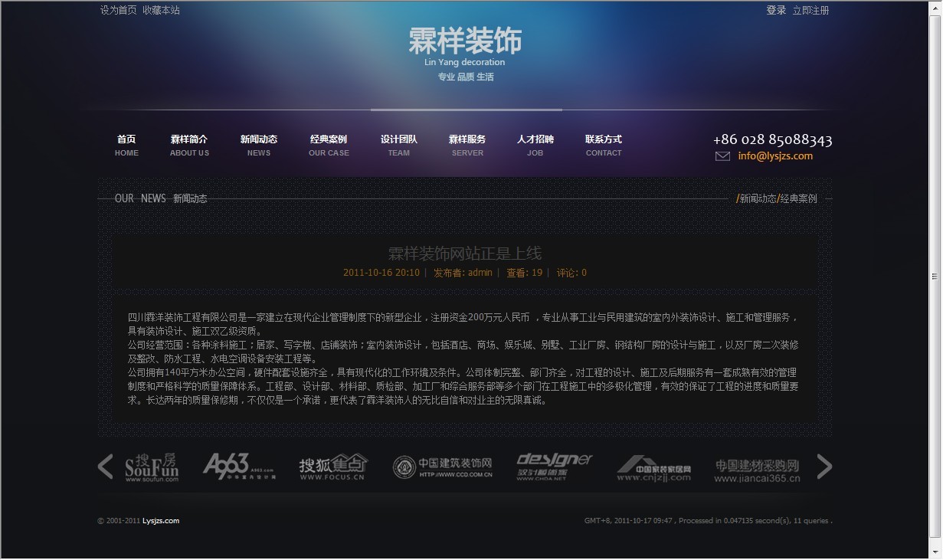Open the Designer chda.net partner logo

(x=554, y=467)
